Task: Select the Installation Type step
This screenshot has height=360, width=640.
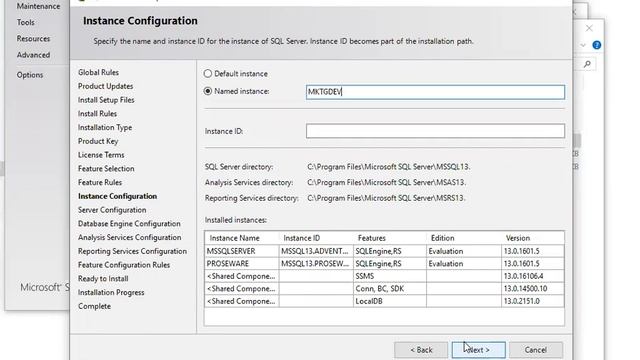Action: pos(104,127)
